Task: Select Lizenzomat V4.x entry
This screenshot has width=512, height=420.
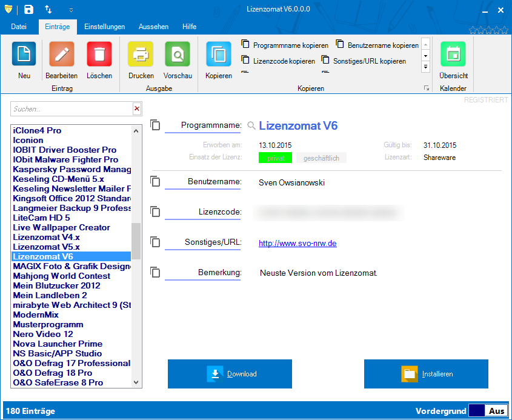Action: 47,238
